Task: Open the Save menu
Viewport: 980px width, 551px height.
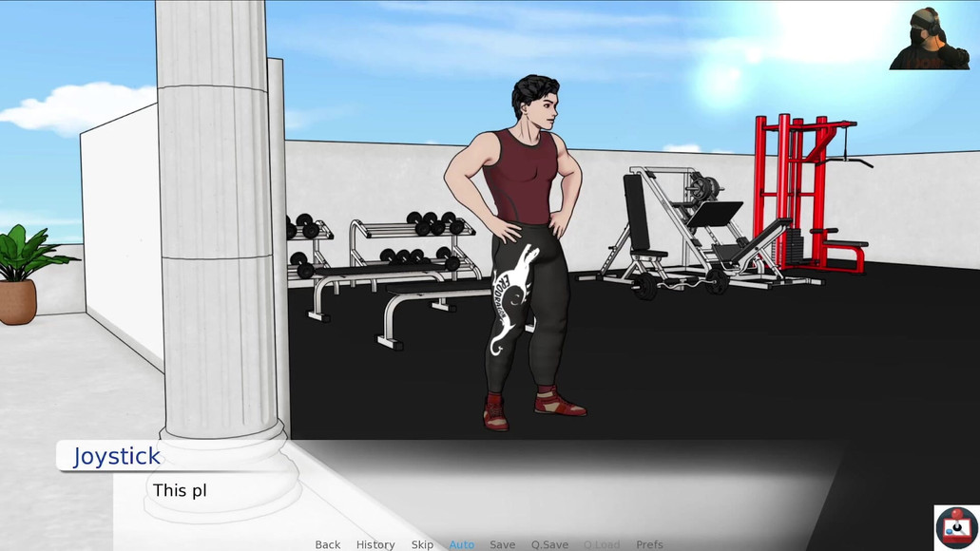Action: 502,544
